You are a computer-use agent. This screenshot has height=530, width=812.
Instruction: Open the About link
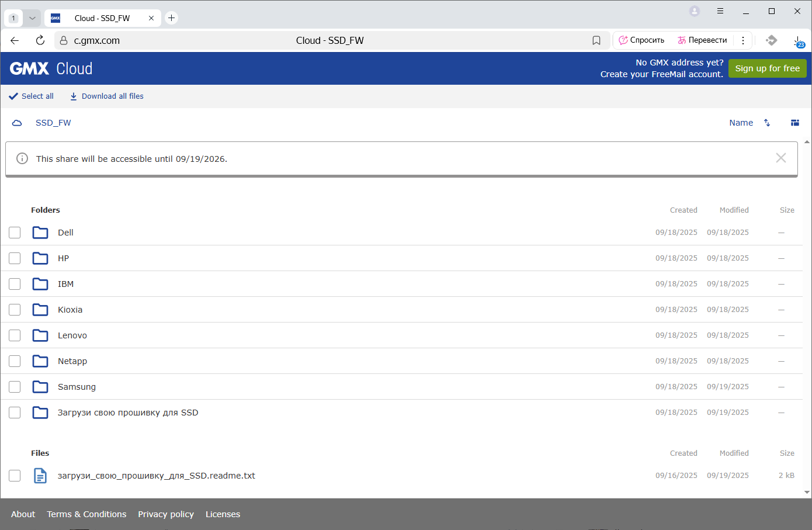[x=23, y=514]
